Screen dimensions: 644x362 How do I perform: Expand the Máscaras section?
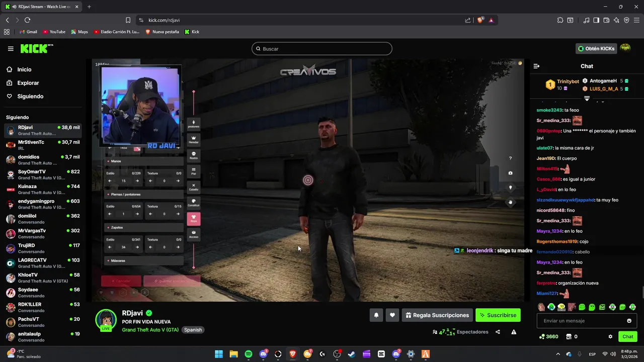click(144, 261)
